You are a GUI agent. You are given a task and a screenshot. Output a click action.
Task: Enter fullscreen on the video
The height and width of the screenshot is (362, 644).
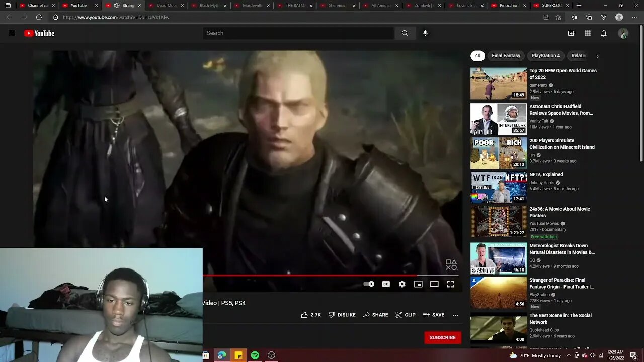pyautogui.click(x=450, y=284)
